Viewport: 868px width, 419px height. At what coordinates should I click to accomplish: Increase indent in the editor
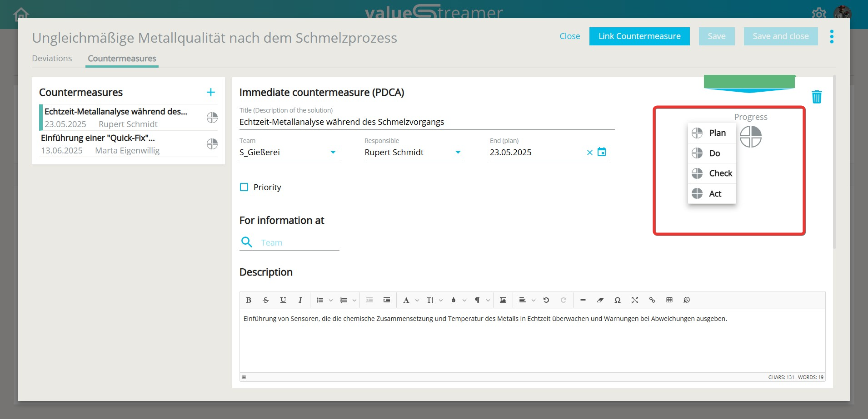click(x=387, y=300)
